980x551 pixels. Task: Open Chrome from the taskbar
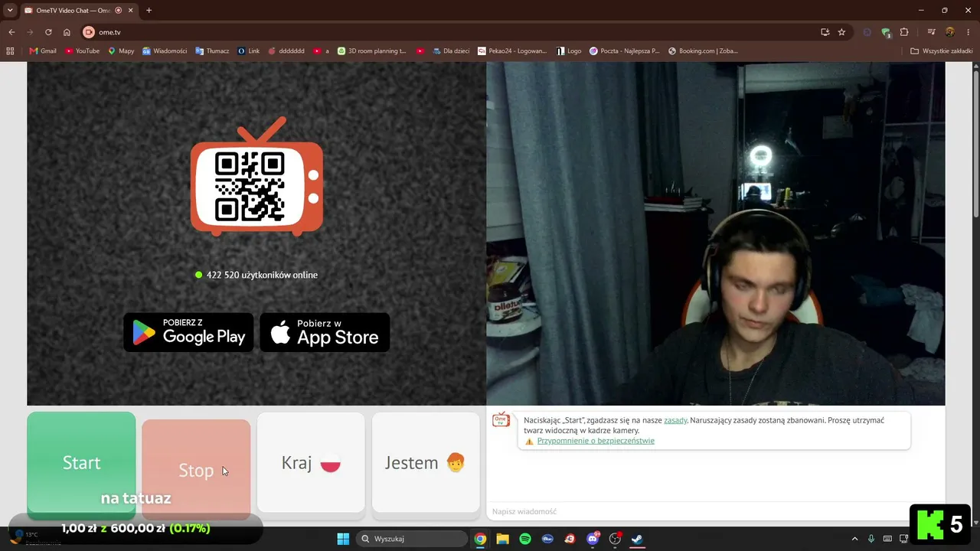coord(480,539)
